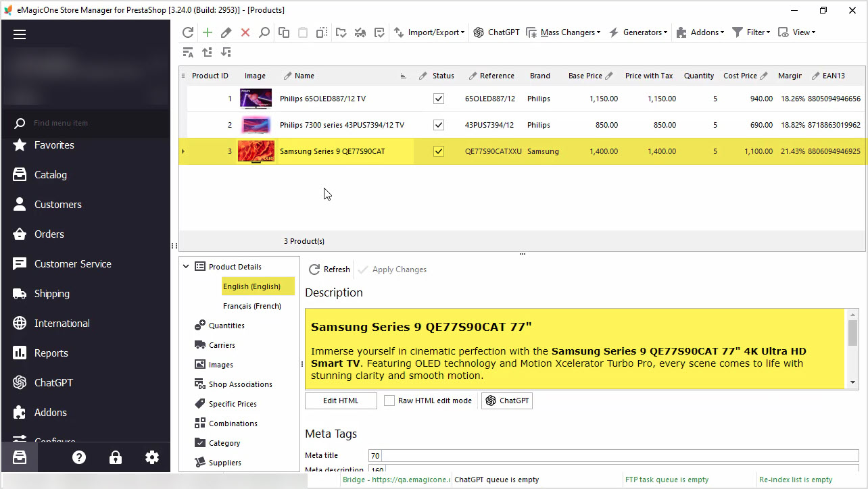Collapse the Product Details tree node

[186, 267]
